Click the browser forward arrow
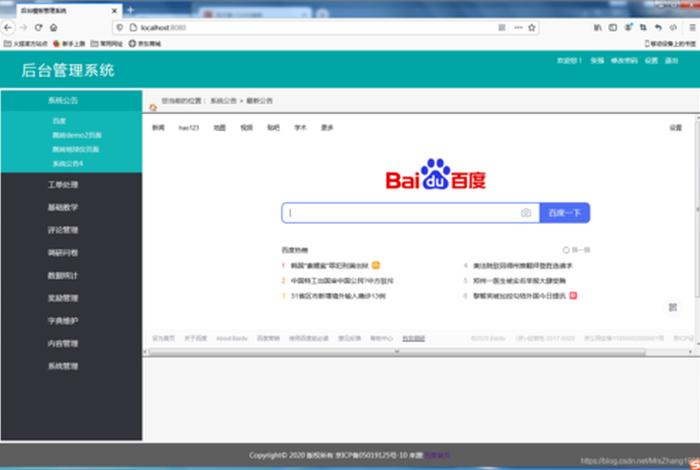The width and height of the screenshot is (700, 470). pos(23,28)
